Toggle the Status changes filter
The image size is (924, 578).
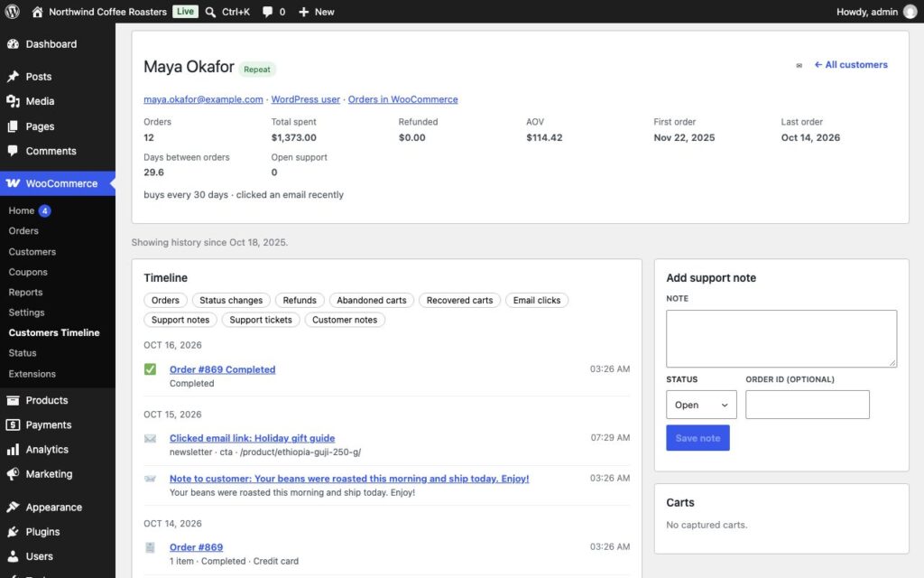[x=231, y=300]
